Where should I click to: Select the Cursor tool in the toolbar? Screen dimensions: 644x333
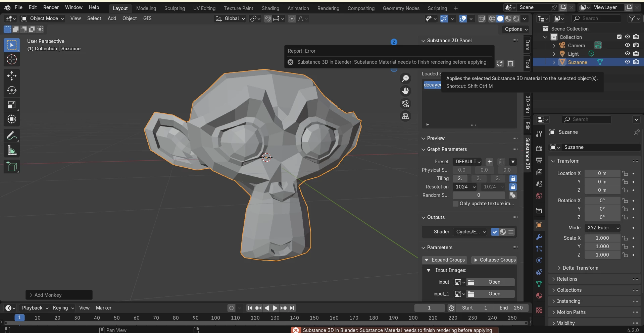point(12,60)
